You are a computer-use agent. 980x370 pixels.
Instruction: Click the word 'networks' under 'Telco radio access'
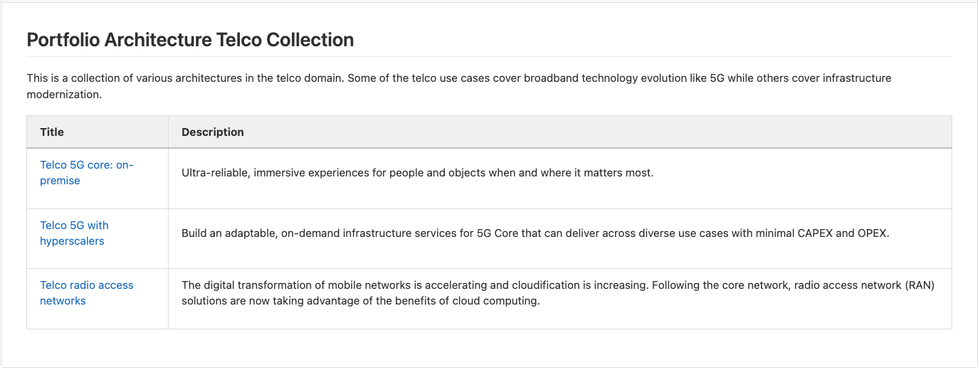pos(63,301)
